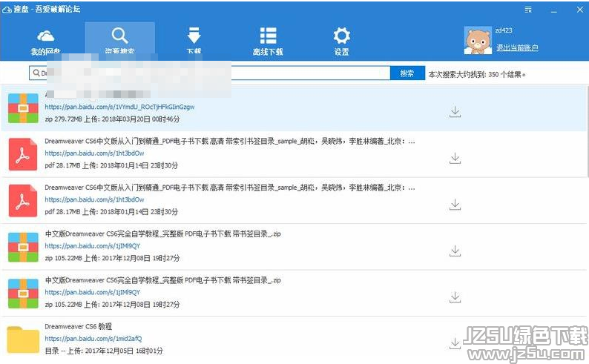Open the title bar menu icon
This screenshot has height=364, width=589.
click(528, 10)
